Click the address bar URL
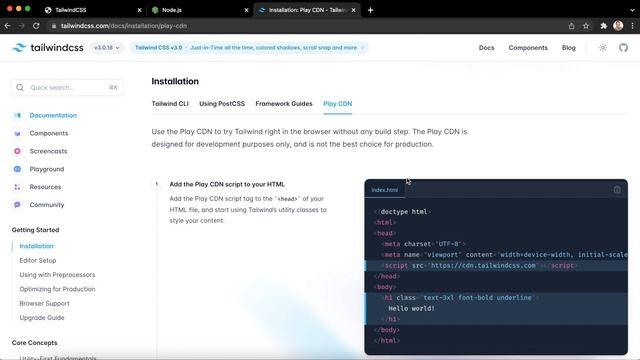Image resolution: width=640 pixels, height=360 pixels. tap(124, 26)
